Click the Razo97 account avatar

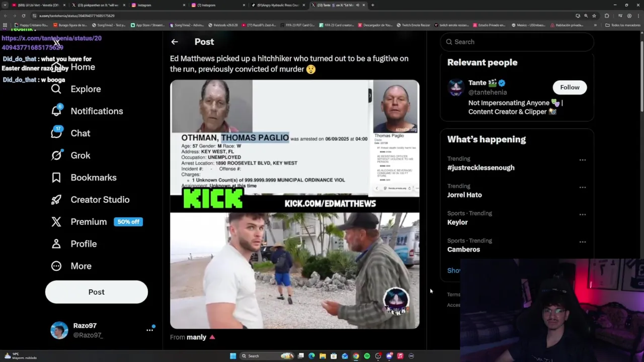click(59, 330)
